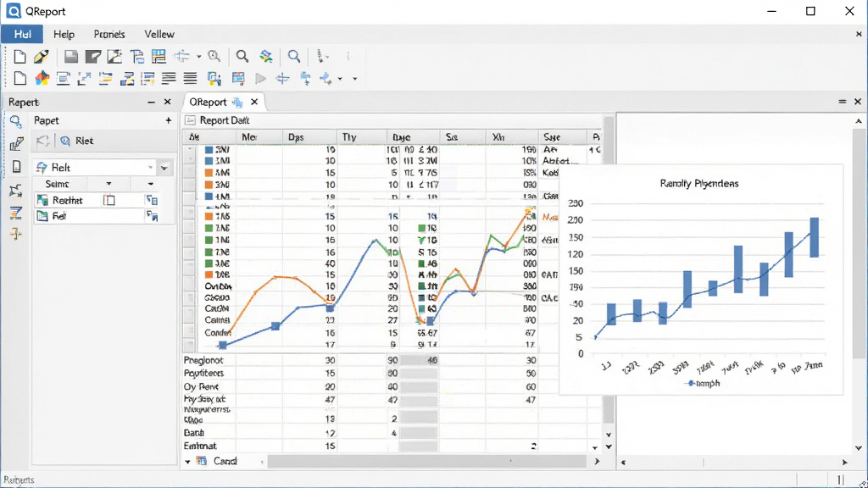The image size is (868, 488).
Task: Click the pin icon on the QReport tab
Action: pos(237,103)
